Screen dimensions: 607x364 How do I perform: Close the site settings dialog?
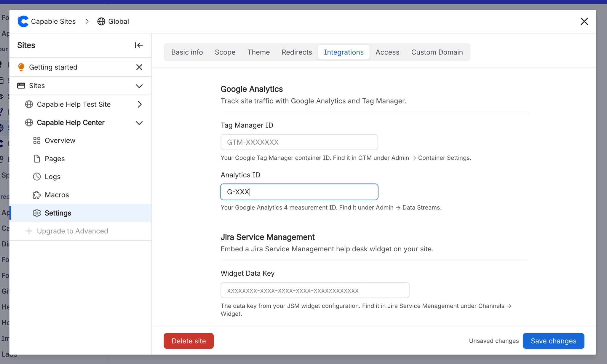(x=584, y=21)
